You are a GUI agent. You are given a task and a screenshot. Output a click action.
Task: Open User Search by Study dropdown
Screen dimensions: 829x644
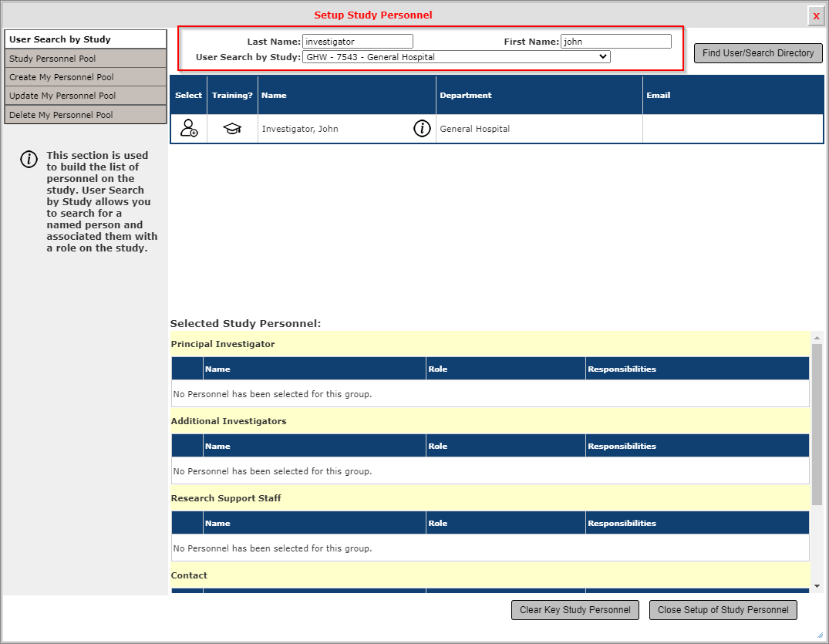457,56
